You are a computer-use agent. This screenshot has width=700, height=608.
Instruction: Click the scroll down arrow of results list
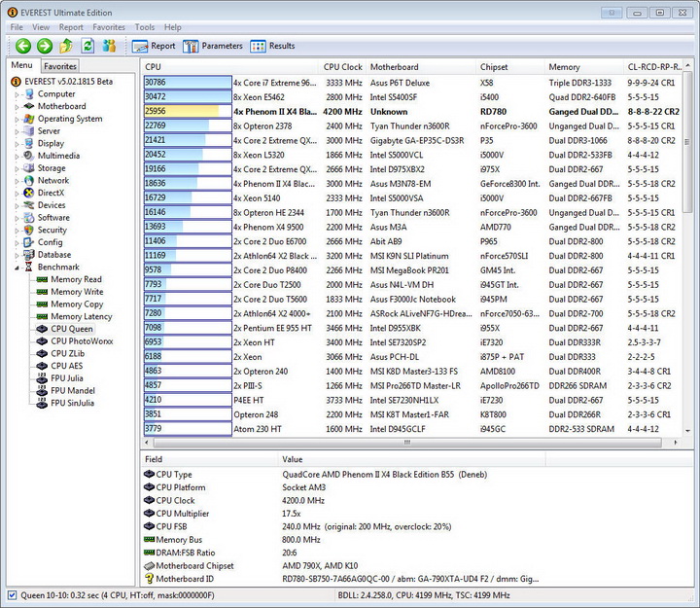(687, 431)
